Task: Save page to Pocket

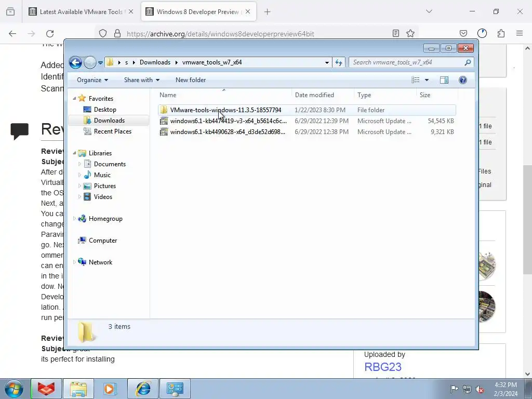Action: click(463, 33)
